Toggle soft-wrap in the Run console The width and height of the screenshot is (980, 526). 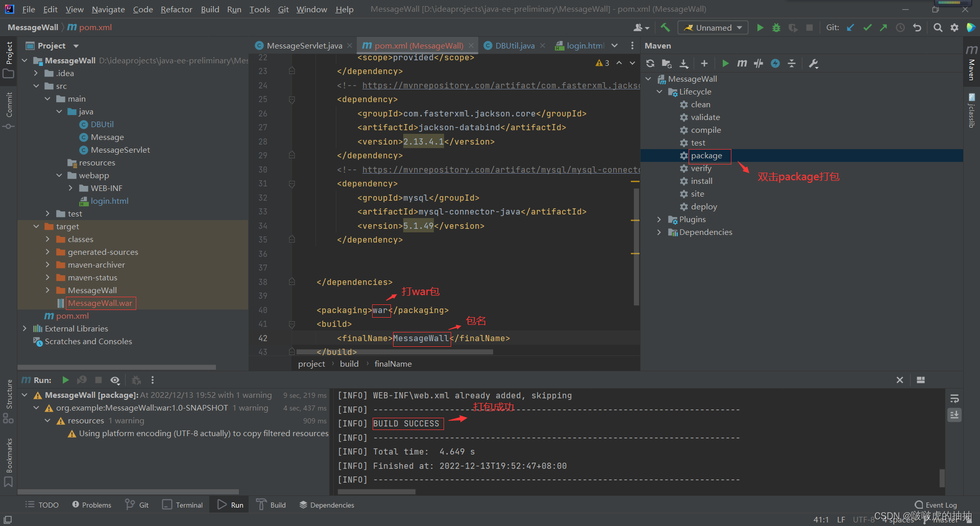coord(954,399)
